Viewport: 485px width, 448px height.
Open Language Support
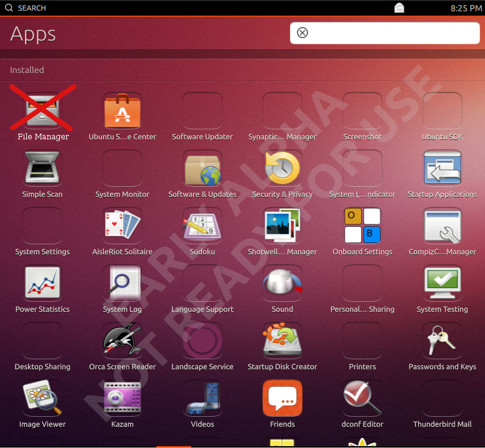tap(202, 283)
